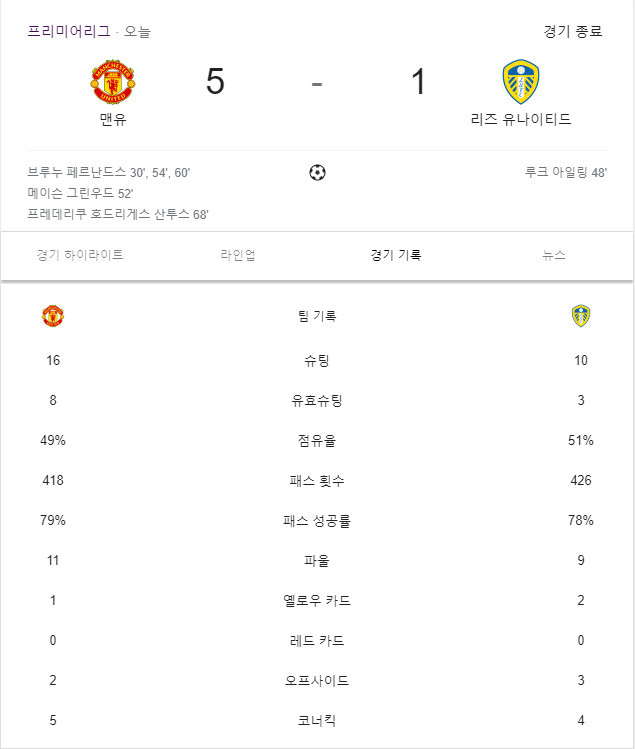Image resolution: width=635 pixels, height=749 pixels.
Task: Select the 경기 기록 tab
Action: pos(396,255)
